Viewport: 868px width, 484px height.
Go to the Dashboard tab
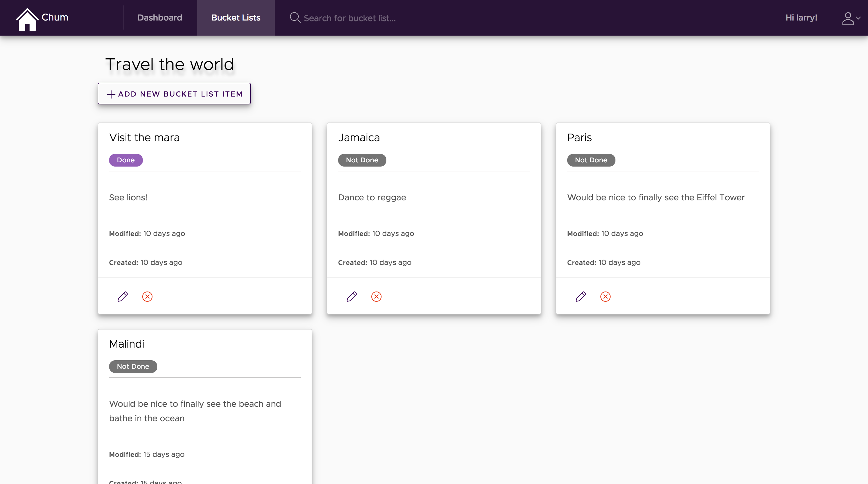pos(160,18)
